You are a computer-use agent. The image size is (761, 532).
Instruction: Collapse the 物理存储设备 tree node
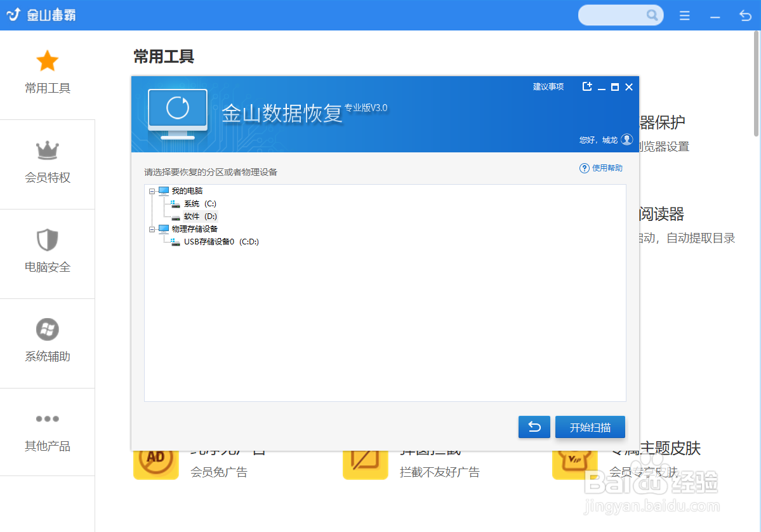coord(152,229)
